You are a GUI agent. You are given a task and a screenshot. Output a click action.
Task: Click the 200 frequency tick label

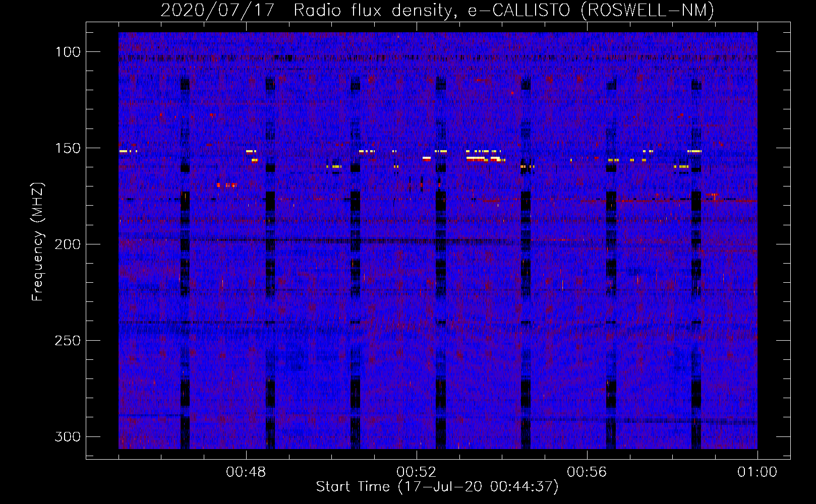click(68, 244)
